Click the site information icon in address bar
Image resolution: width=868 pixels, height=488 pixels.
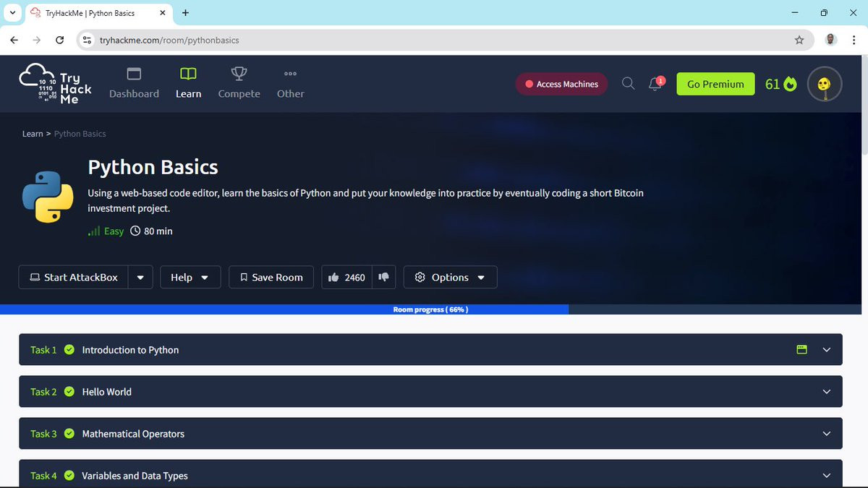point(87,40)
